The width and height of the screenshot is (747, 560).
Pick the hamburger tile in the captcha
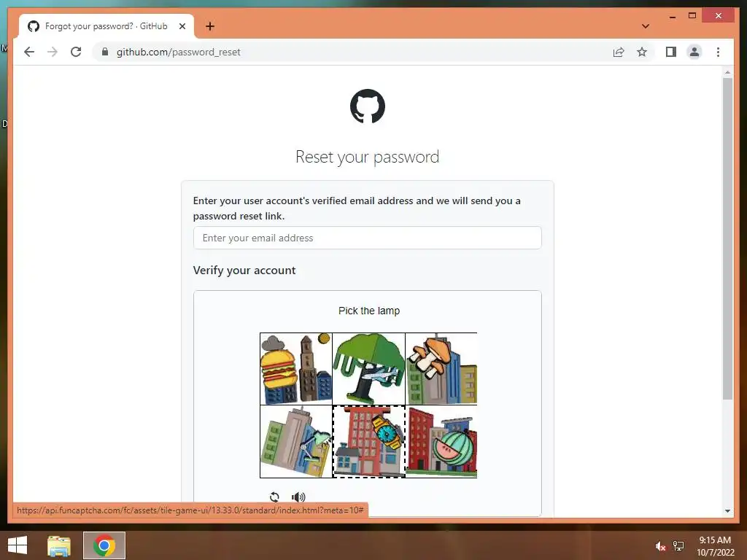[296, 369]
